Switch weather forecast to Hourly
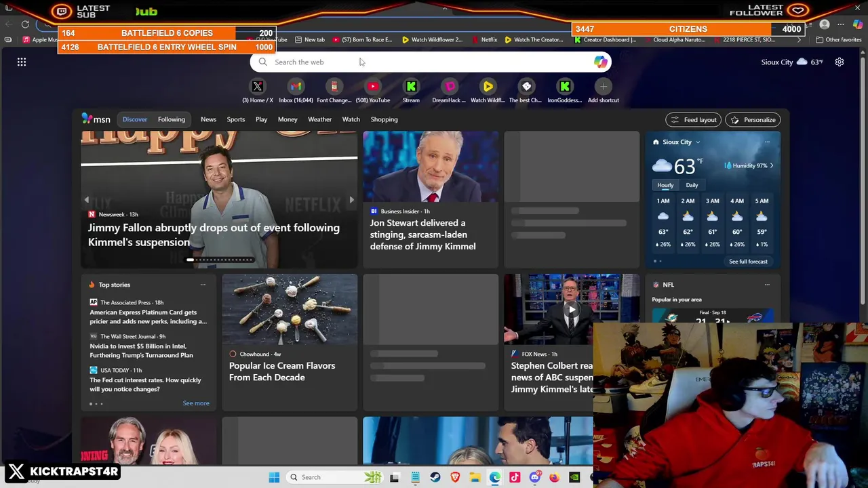The image size is (868, 488). coord(665,185)
